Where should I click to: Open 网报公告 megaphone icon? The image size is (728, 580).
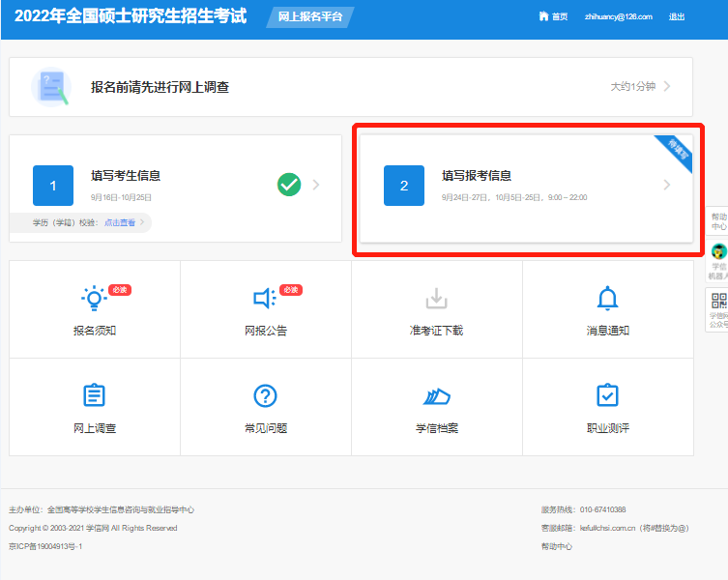[x=264, y=299]
